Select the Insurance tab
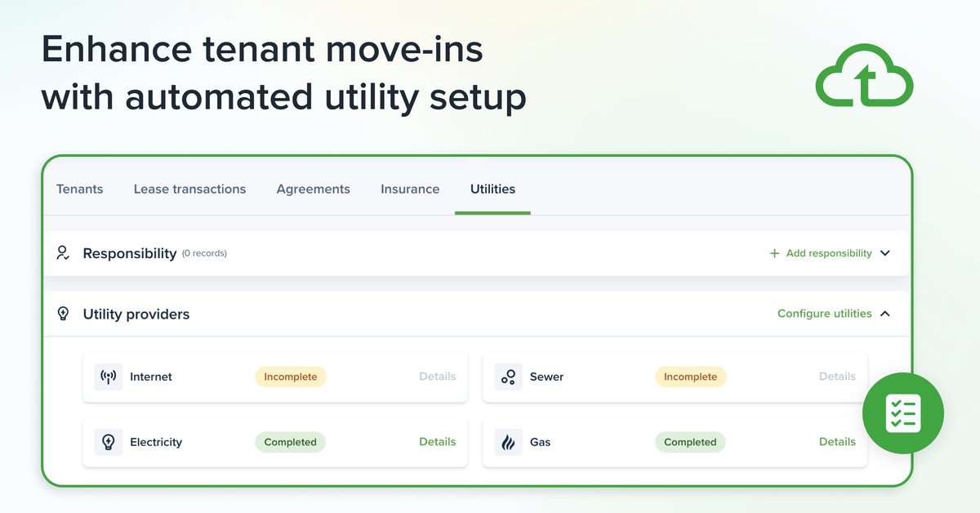Screen dimensions: 980x513 410,189
